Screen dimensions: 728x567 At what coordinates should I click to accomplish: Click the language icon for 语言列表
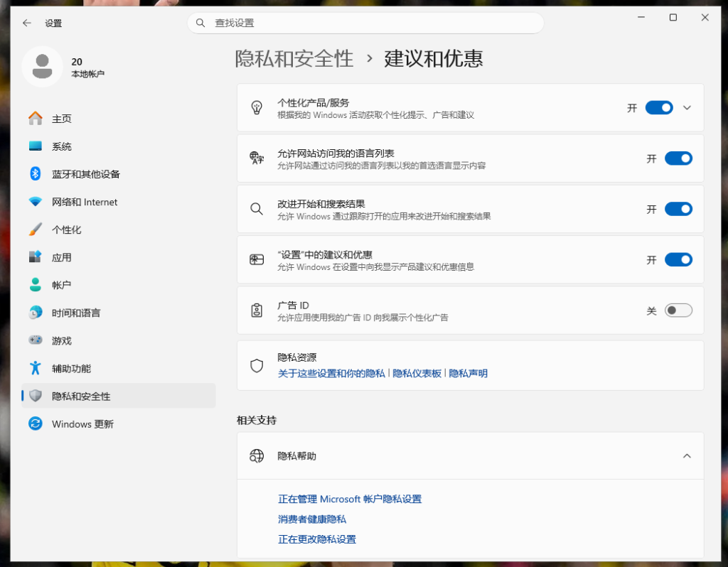coord(257,158)
